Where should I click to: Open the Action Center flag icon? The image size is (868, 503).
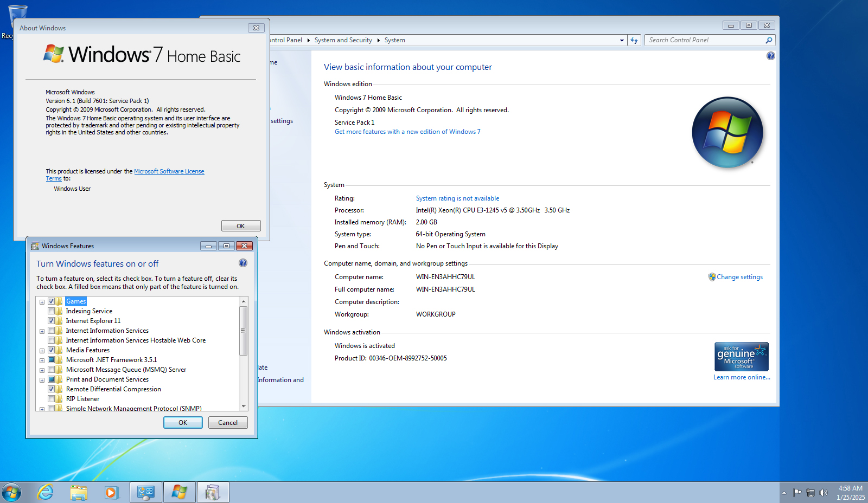pos(797,493)
